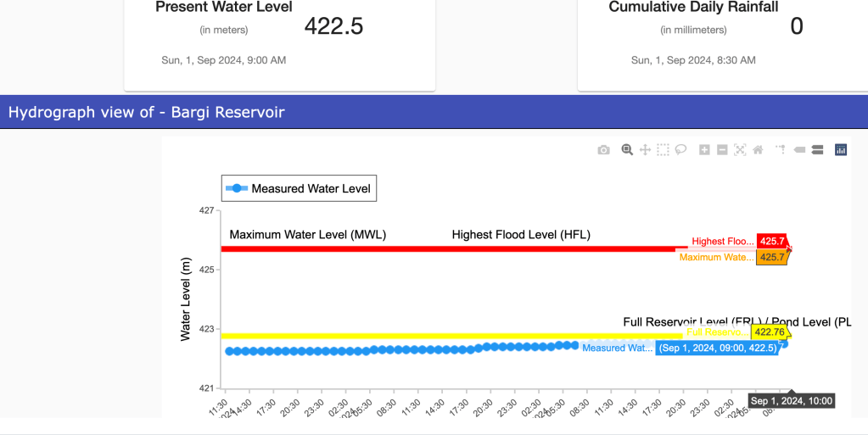Zoom out with the minus icon

722,150
